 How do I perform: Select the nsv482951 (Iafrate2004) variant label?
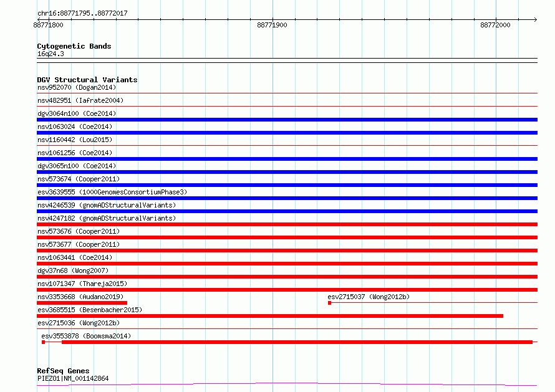(80, 100)
